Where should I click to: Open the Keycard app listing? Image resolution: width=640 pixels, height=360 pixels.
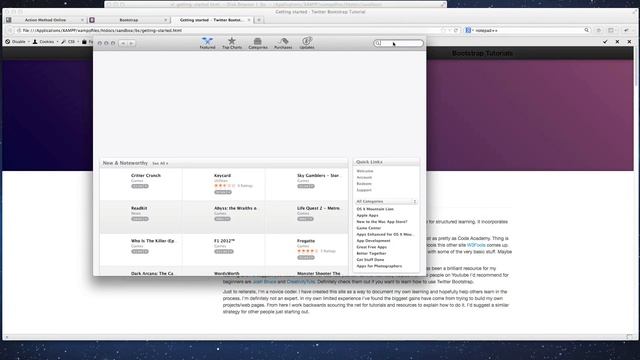point(222,176)
